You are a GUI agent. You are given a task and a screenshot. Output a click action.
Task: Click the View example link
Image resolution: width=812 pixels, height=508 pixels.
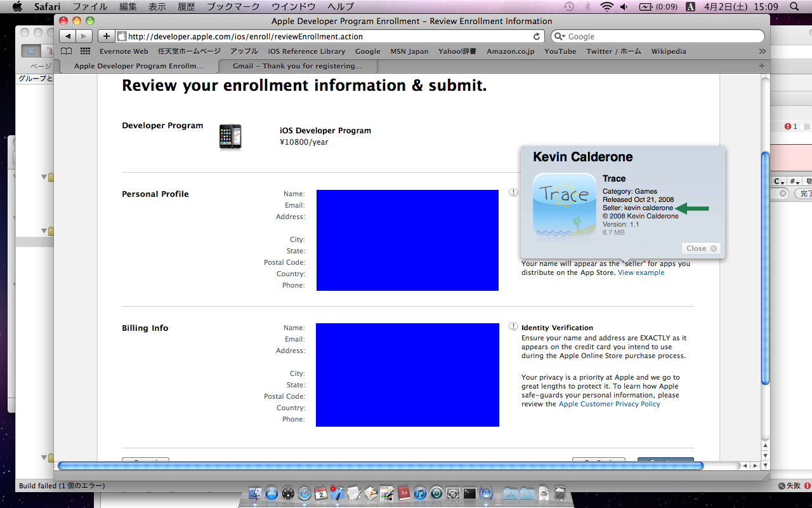641,272
